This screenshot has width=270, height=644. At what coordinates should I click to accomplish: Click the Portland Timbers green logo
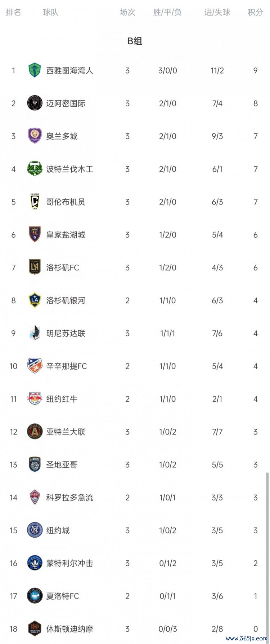[x=35, y=169]
